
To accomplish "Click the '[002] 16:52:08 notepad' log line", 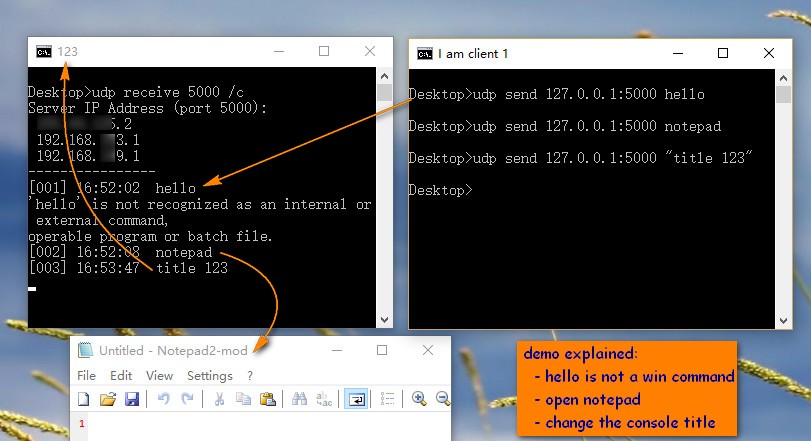I will coord(121,252).
